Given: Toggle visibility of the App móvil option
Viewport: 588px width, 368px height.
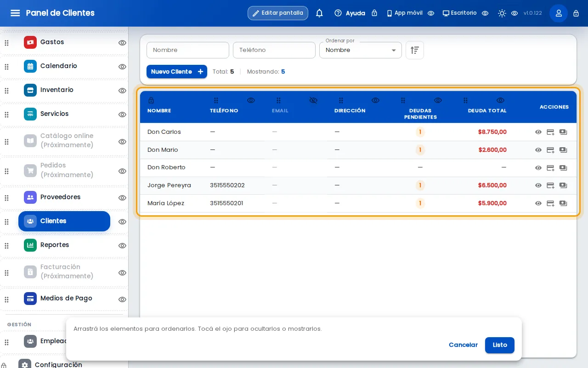Looking at the screenshot, I should tap(431, 13).
